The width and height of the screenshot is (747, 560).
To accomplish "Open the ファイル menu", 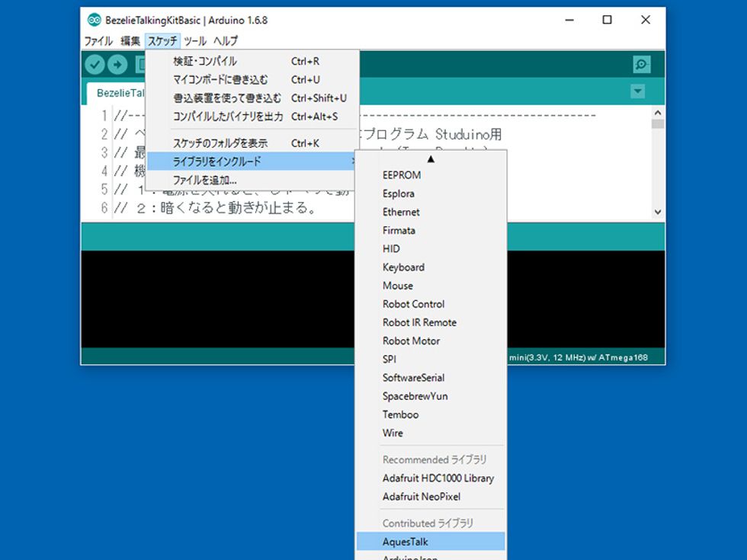I will coord(98,41).
